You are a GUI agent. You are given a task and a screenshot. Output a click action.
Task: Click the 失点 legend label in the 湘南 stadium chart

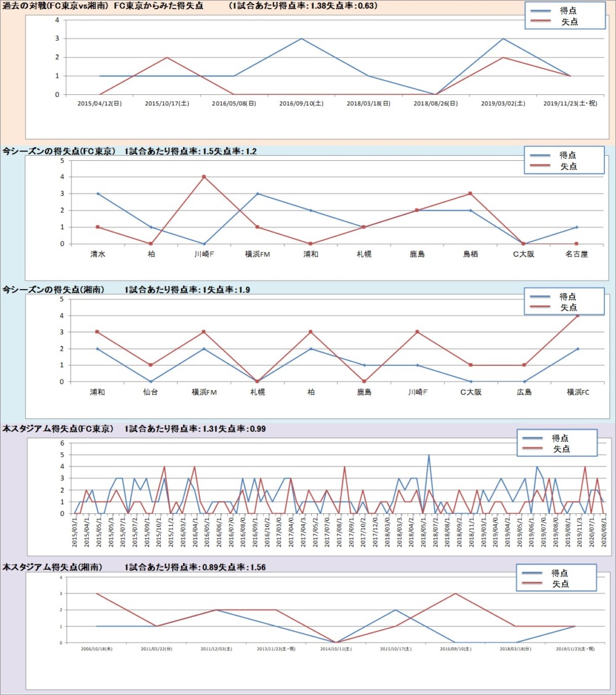561,583
